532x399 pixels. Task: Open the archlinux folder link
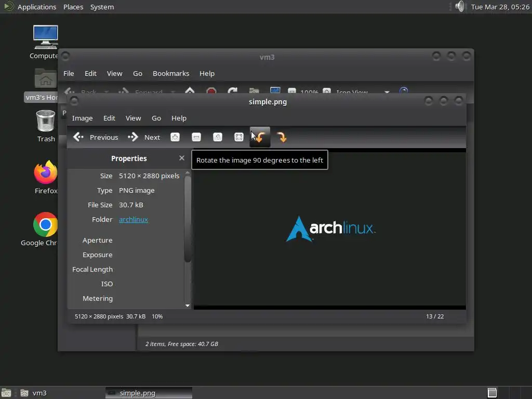click(x=134, y=220)
